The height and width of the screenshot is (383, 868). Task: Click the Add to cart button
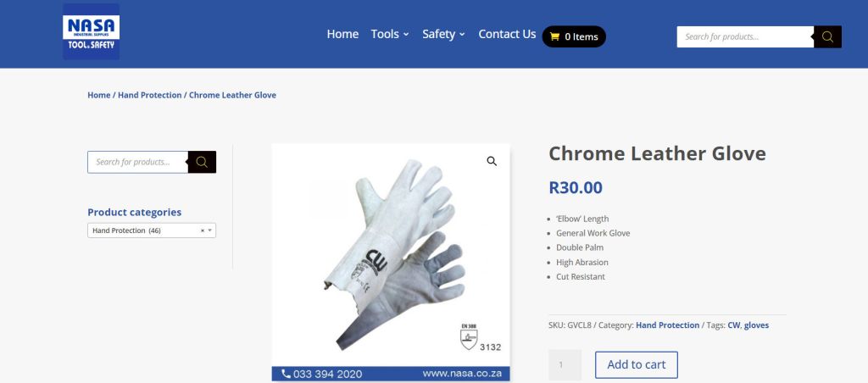pos(636,364)
